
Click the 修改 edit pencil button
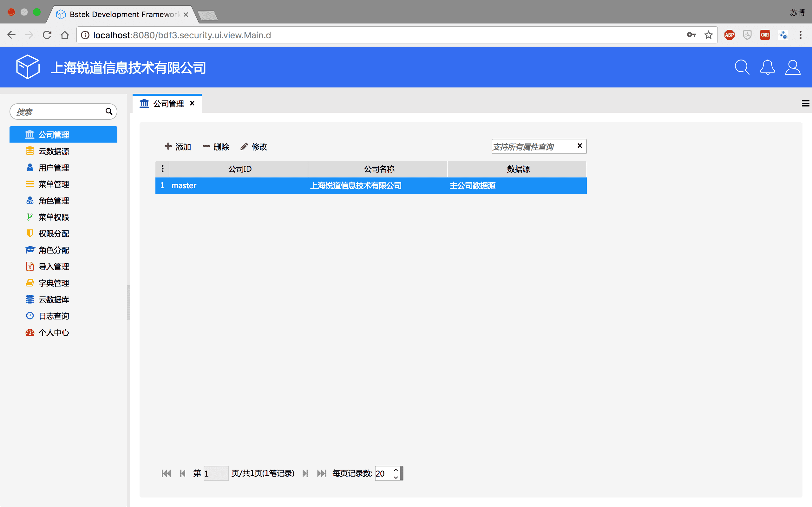[x=254, y=146]
